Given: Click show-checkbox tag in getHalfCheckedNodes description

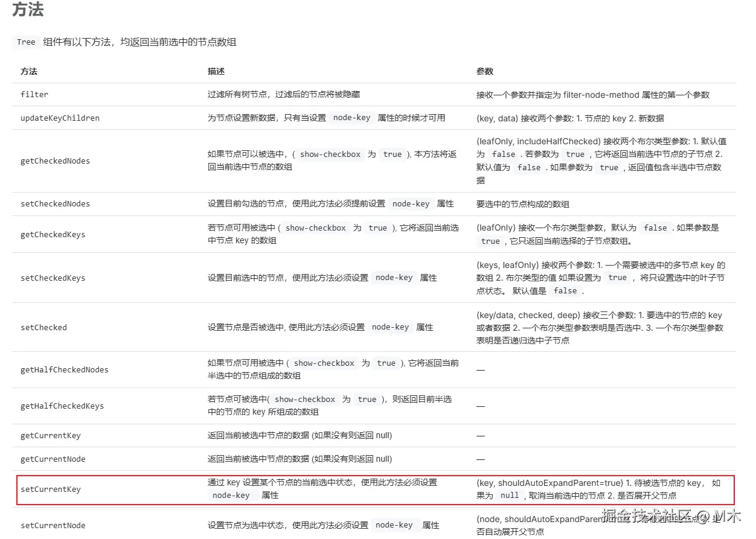Looking at the screenshot, I should click(324, 363).
